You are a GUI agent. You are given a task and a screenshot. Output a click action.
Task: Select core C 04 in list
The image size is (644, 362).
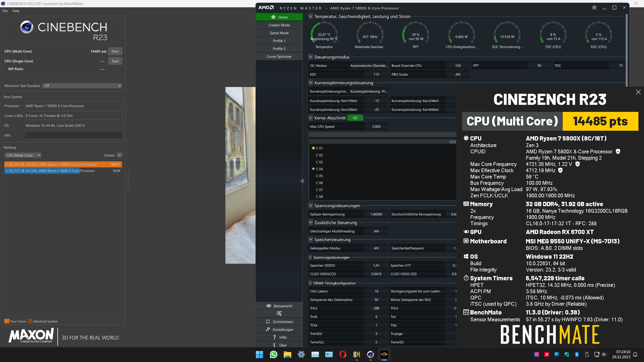click(x=319, y=169)
